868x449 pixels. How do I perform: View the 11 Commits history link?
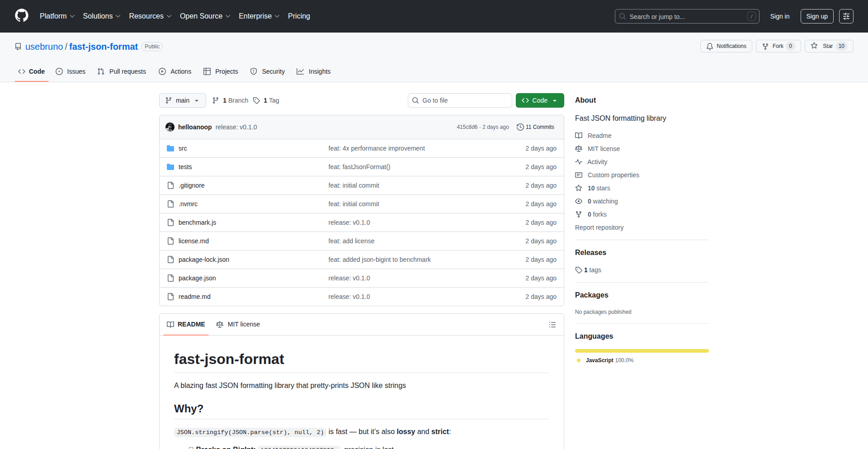coord(536,127)
